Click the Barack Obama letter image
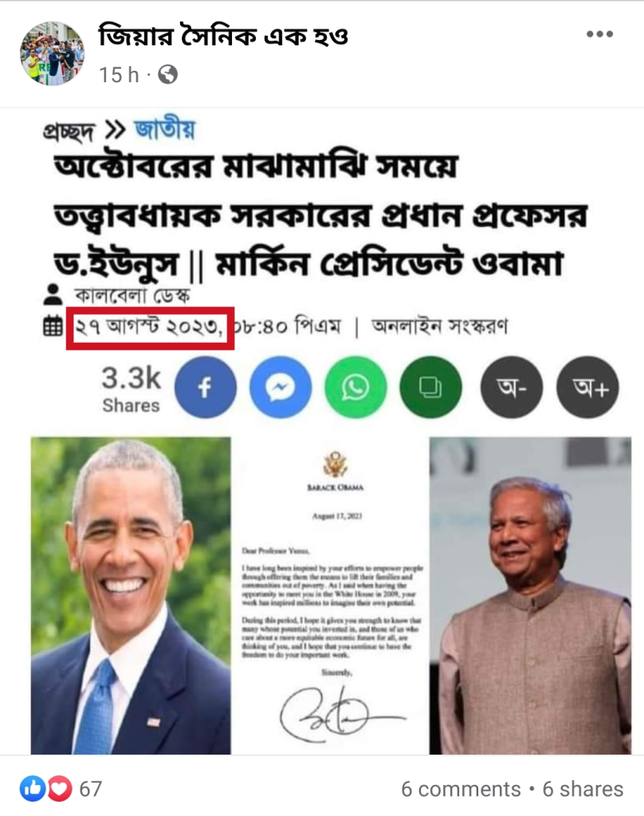This screenshot has width=644, height=816. click(330, 595)
